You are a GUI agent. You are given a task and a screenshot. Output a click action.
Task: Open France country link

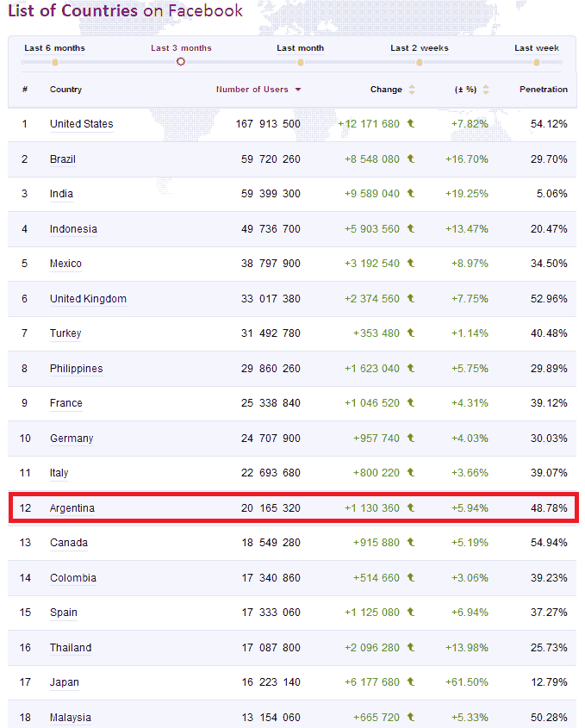point(66,402)
